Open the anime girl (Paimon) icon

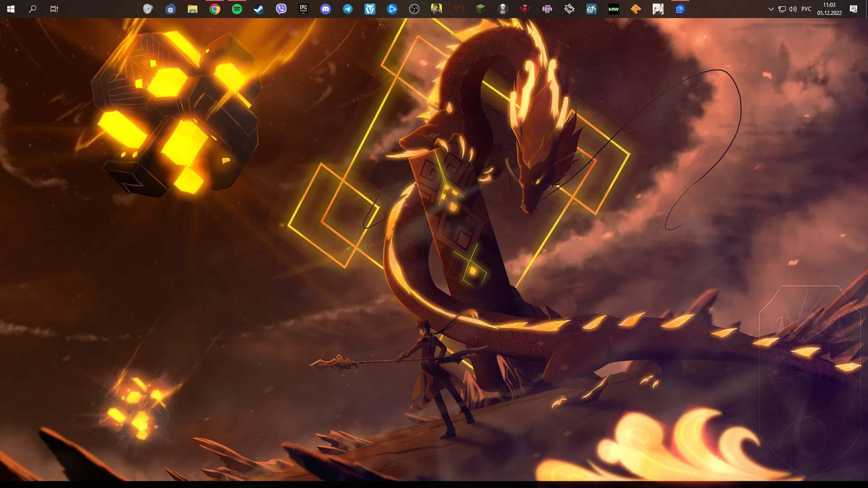(658, 9)
